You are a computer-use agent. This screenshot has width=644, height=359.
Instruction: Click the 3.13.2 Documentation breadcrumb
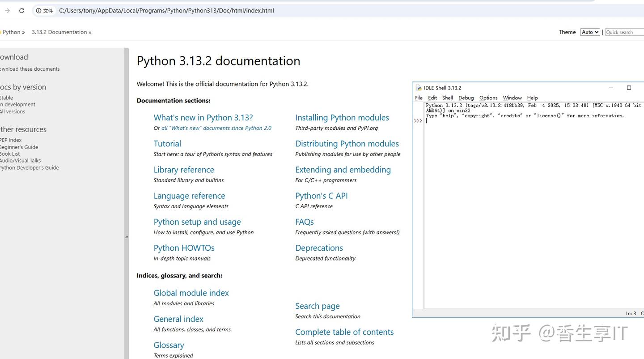click(59, 32)
